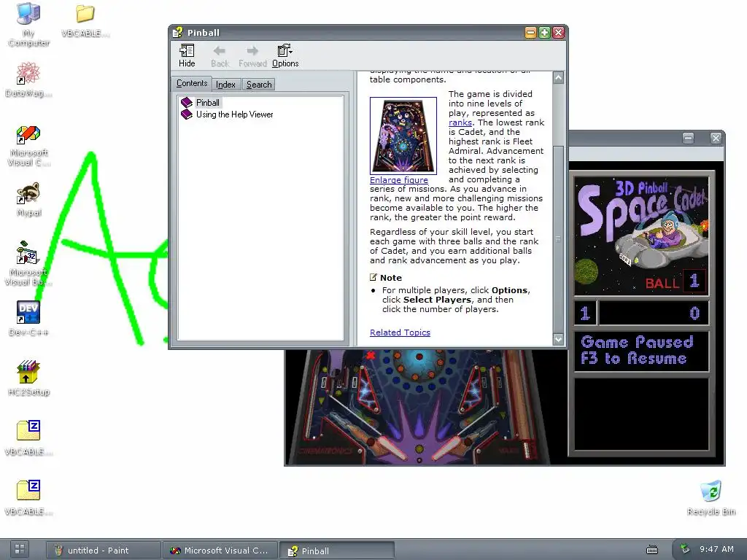
Task: Switch to Microsoft Visual C++ taskbar button
Action: point(220,551)
